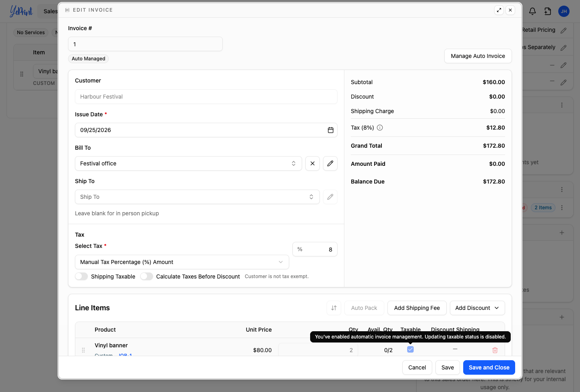Click the Auto Pack button
The image size is (580, 392).
coord(364,308)
